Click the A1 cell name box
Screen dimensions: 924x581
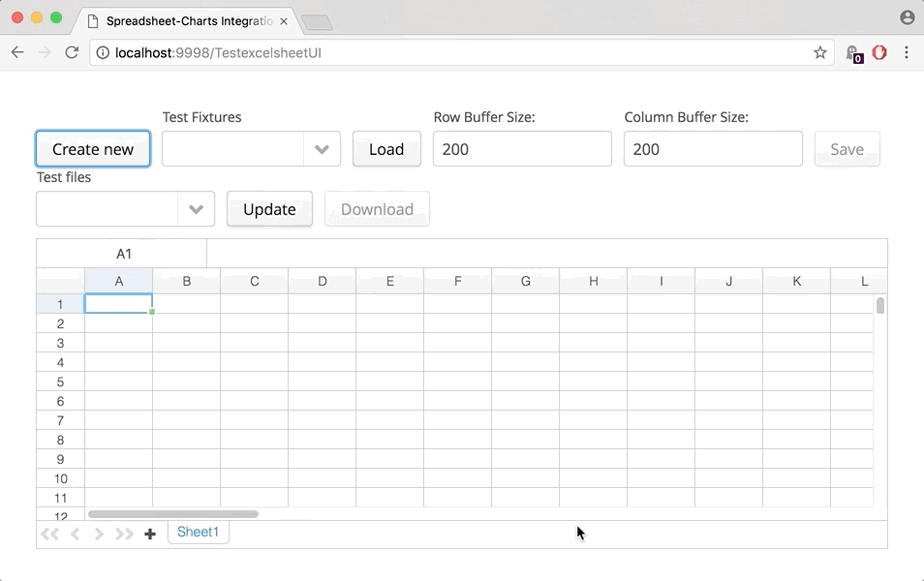(x=122, y=254)
